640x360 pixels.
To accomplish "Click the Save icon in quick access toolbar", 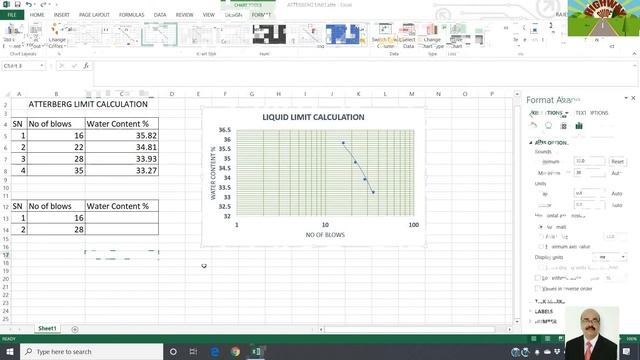I will (x=18, y=4).
